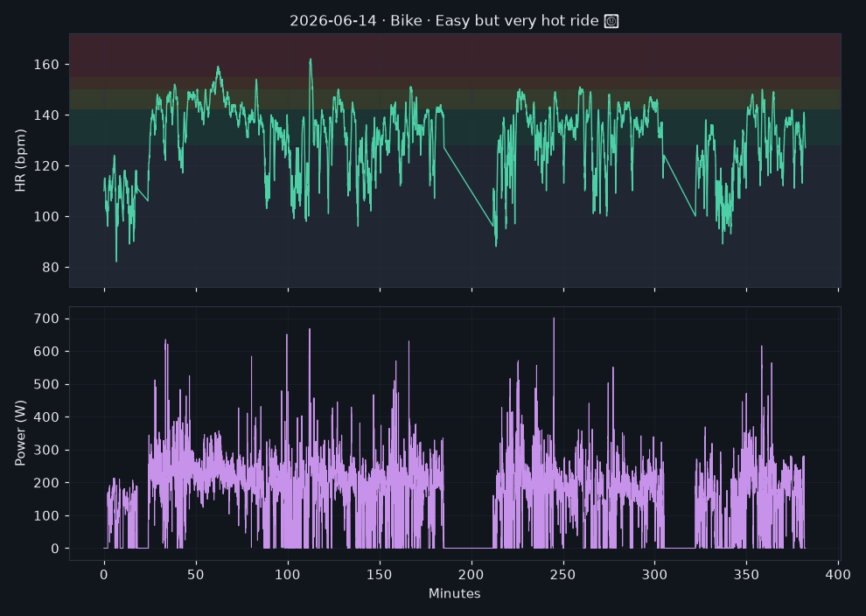Click the highest heart-rate peak near 162 bpm

tap(311, 60)
